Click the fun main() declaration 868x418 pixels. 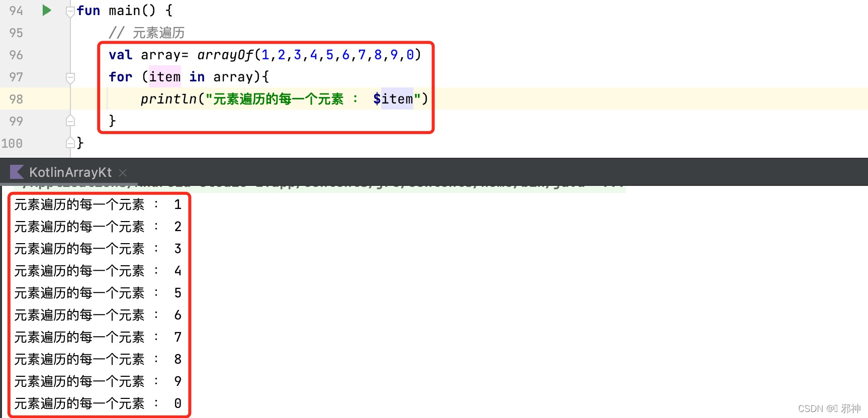click(125, 11)
